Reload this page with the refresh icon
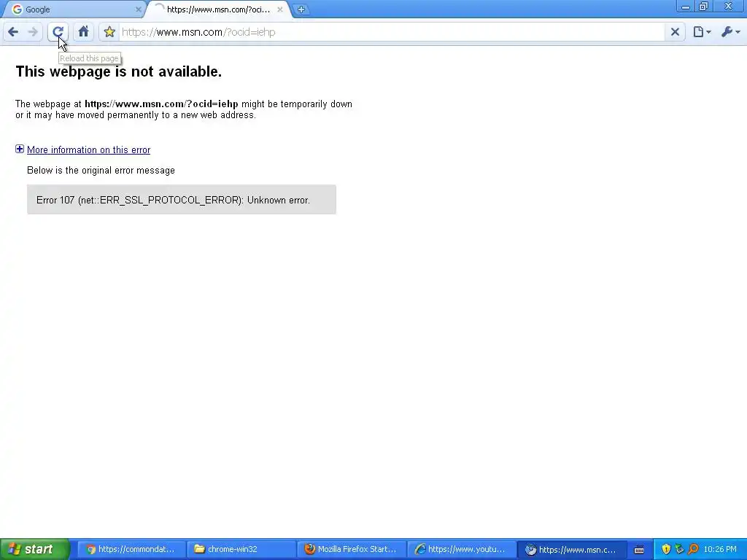This screenshot has width=747, height=560. [58, 32]
